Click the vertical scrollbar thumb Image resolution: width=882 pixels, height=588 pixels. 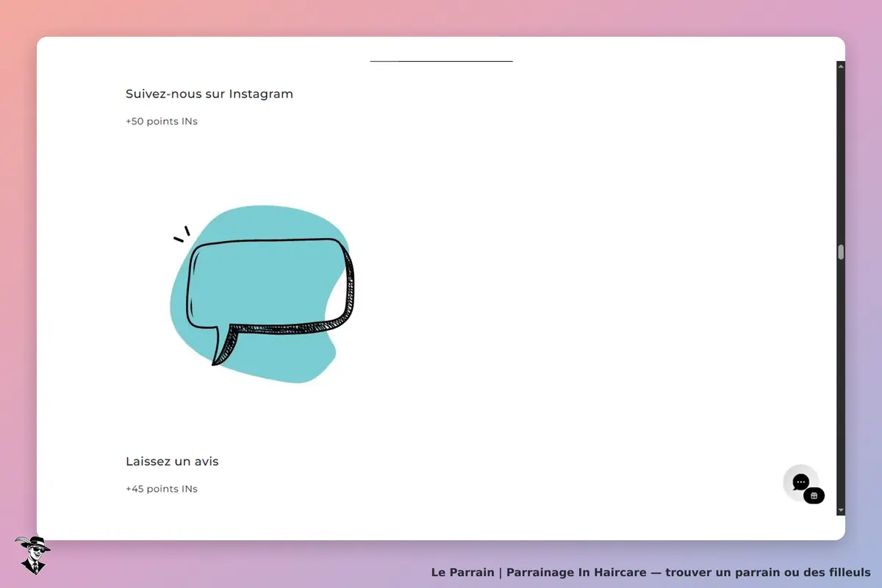tap(841, 252)
